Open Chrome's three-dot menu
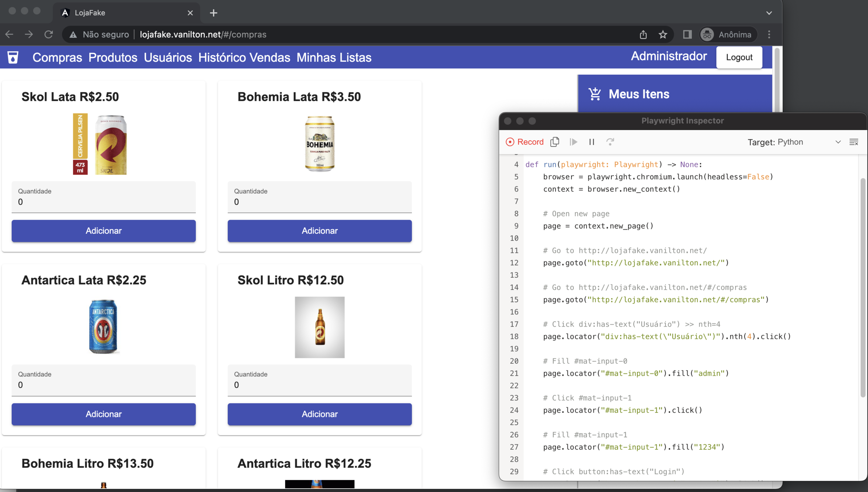Image resolution: width=868 pixels, height=492 pixels. pos(769,35)
